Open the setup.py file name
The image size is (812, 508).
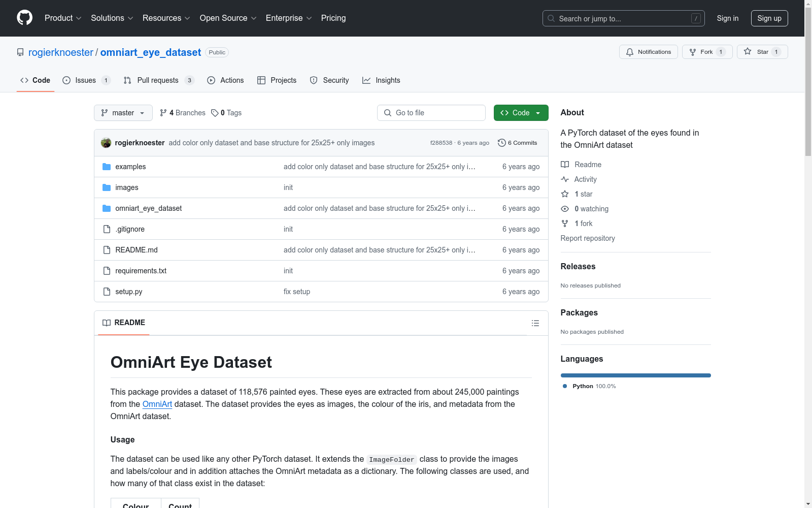pos(129,292)
